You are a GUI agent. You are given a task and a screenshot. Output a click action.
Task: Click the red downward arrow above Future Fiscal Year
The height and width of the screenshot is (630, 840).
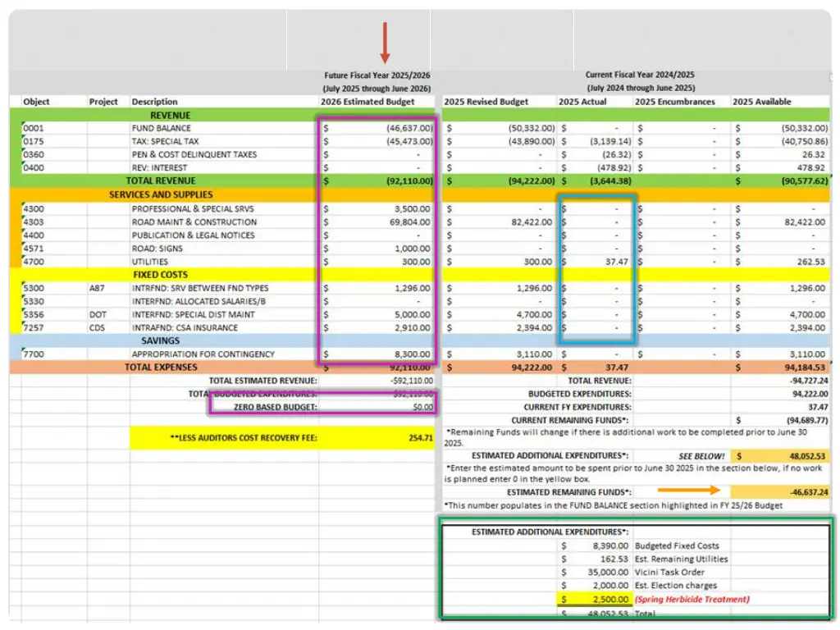(385, 43)
